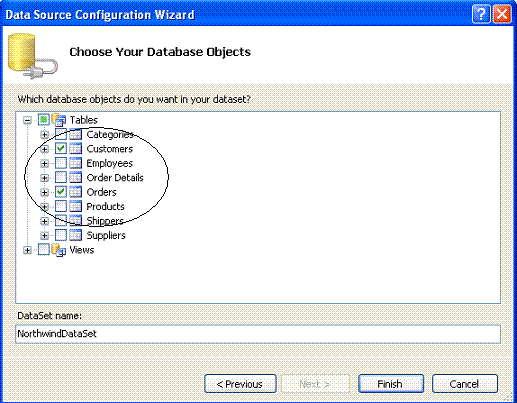
Task: Go back with the Previous button
Action: (240, 384)
